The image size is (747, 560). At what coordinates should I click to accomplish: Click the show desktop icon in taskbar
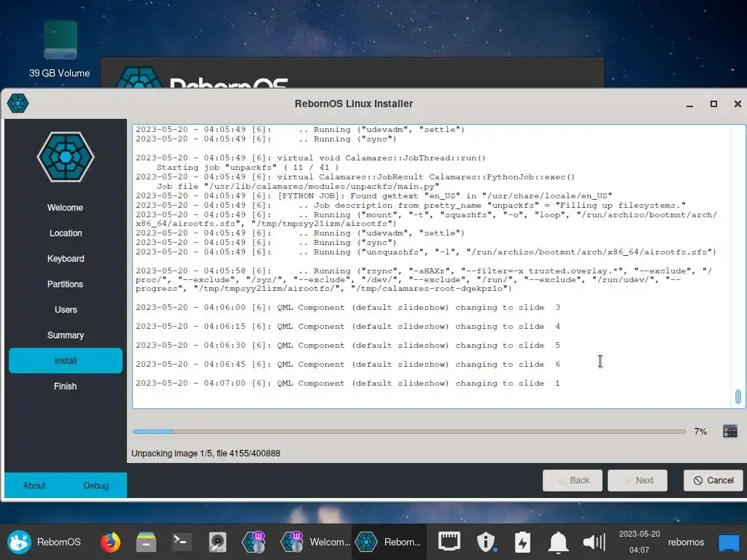(729, 542)
